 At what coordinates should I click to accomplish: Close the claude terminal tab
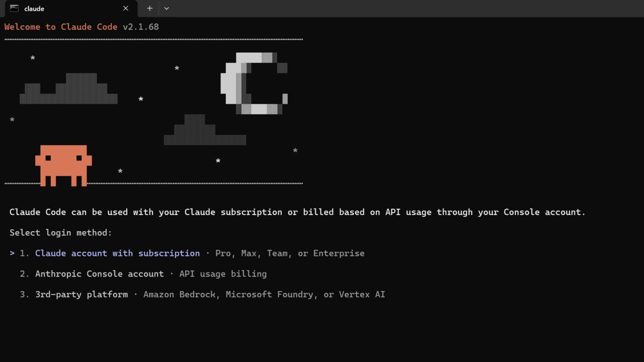coord(126,8)
